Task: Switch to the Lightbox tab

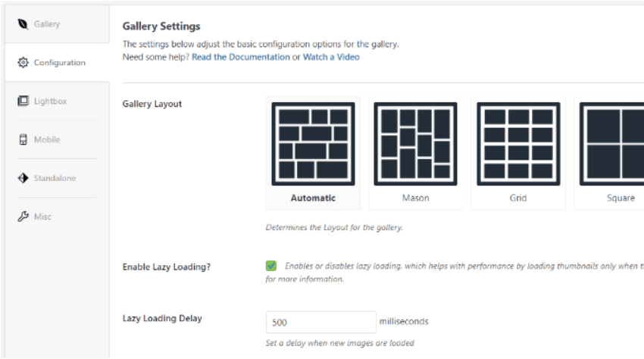Action: click(50, 101)
